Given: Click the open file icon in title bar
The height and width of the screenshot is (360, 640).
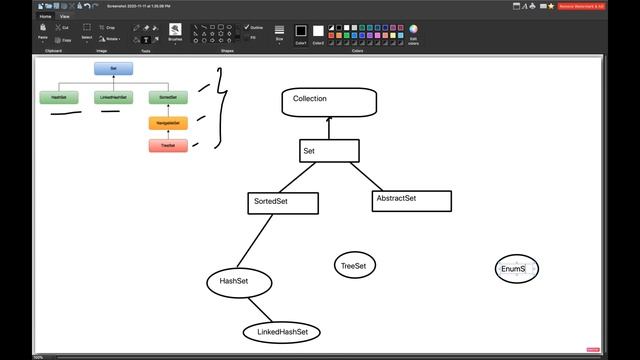Looking at the screenshot, I should coord(49,6).
